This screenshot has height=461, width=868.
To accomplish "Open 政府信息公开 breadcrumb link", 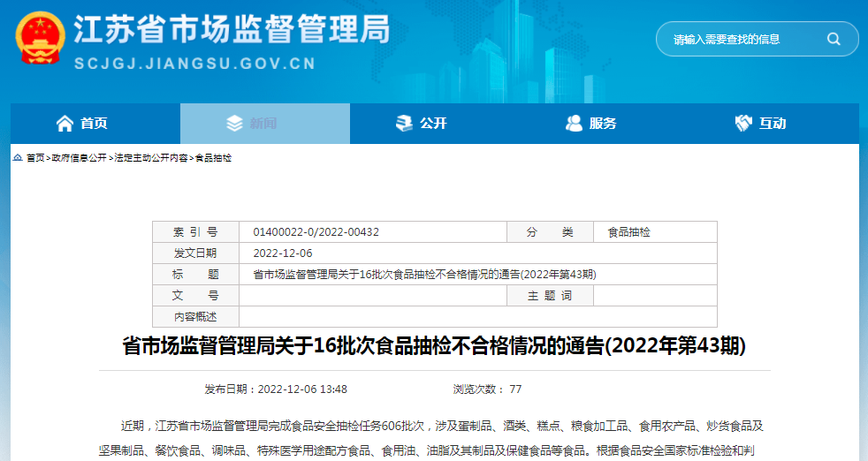I will click(x=79, y=157).
